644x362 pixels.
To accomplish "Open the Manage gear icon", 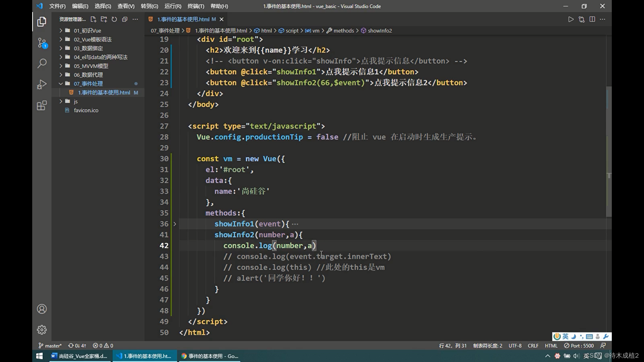I will click(42, 330).
